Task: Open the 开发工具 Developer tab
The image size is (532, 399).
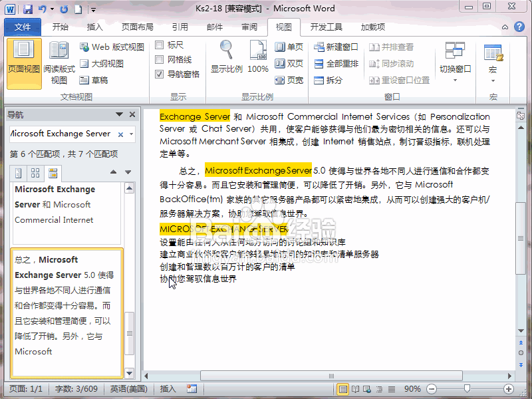Action: pyautogui.click(x=326, y=27)
